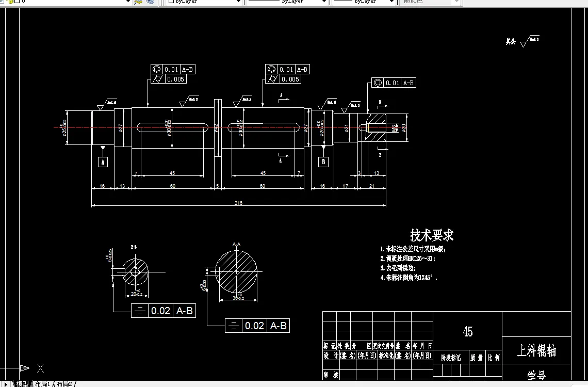The image size is (588, 387).
Task: Select the A-A section view label
Action: click(x=237, y=244)
